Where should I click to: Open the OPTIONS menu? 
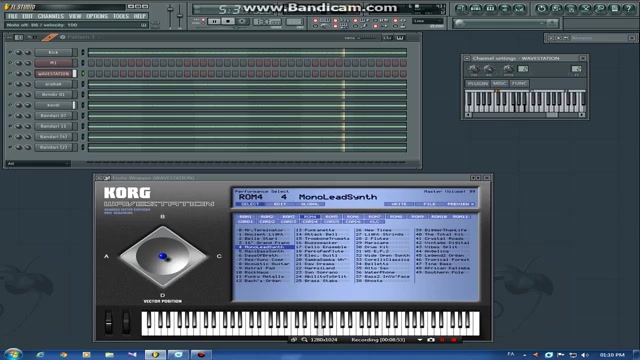(x=97, y=16)
